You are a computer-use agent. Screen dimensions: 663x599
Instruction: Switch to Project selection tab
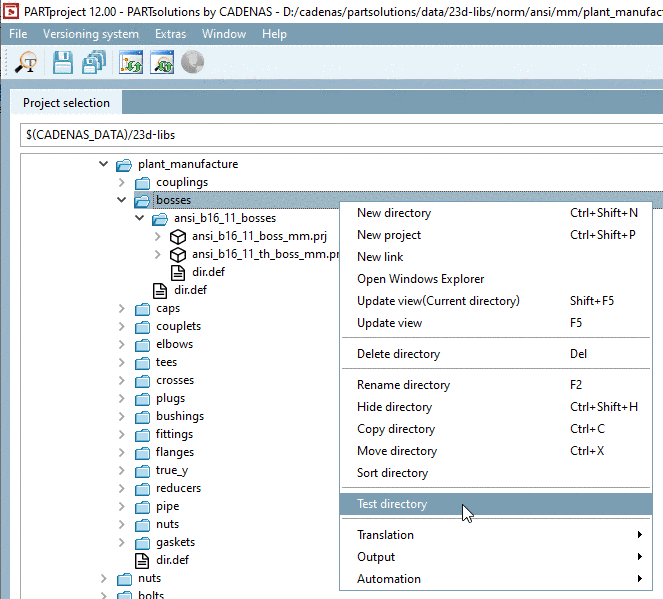point(66,103)
